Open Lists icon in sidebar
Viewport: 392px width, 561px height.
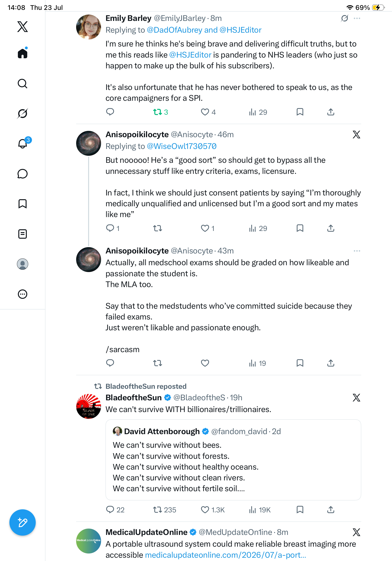click(x=23, y=234)
